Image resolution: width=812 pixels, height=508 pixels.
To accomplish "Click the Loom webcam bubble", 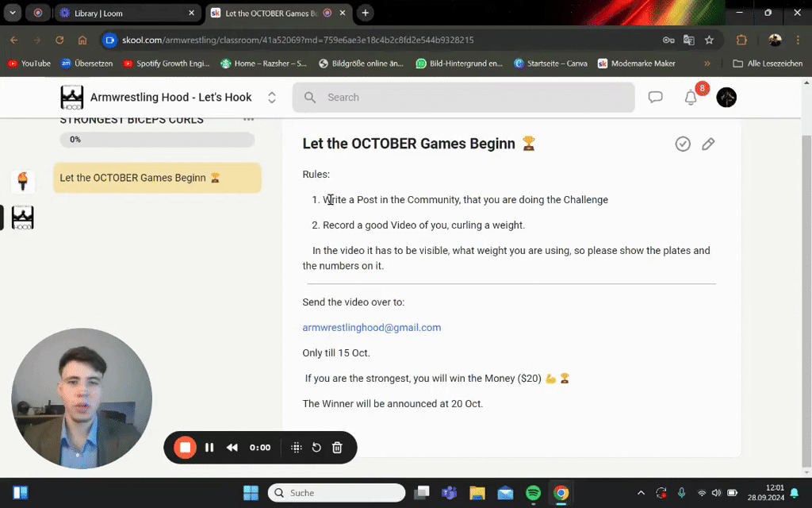I will pyautogui.click(x=82, y=398).
